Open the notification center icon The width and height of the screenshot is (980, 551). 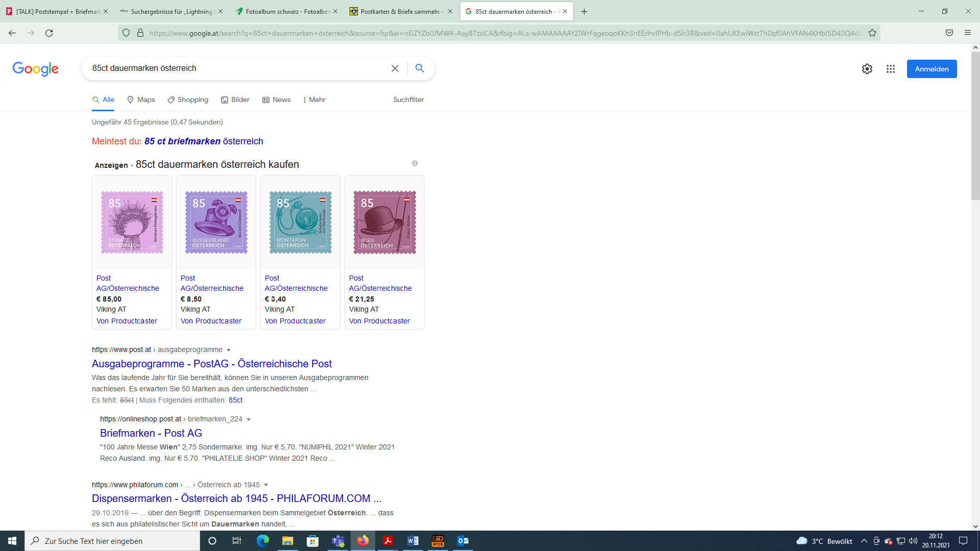(x=963, y=541)
